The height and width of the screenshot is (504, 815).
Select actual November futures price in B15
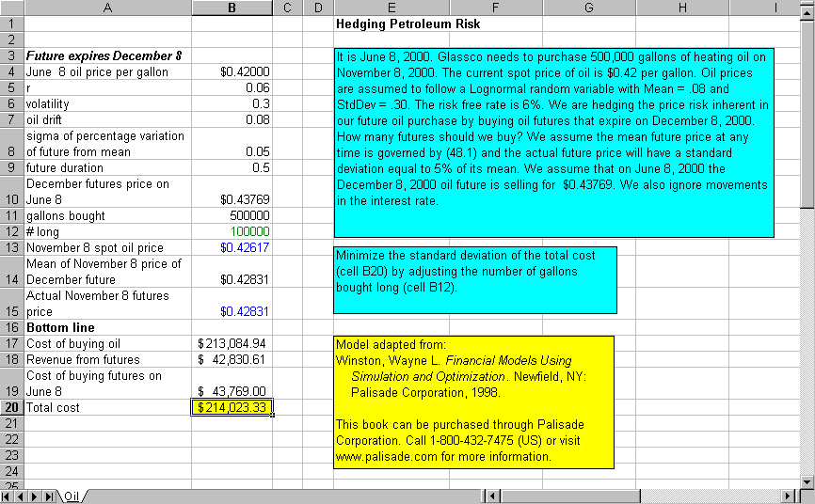tap(232, 304)
